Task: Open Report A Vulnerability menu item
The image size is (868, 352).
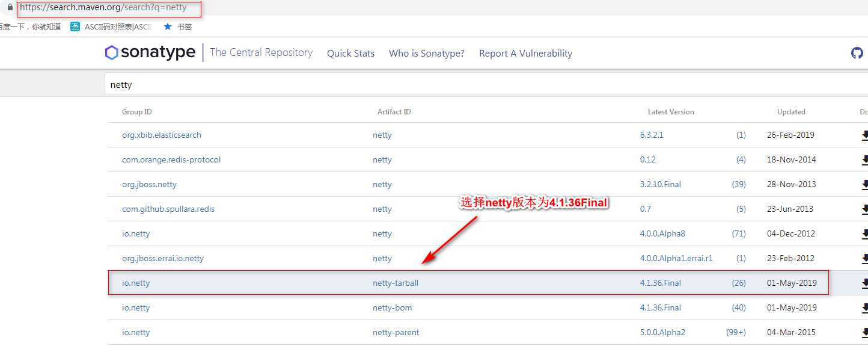Action: [525, 54]
